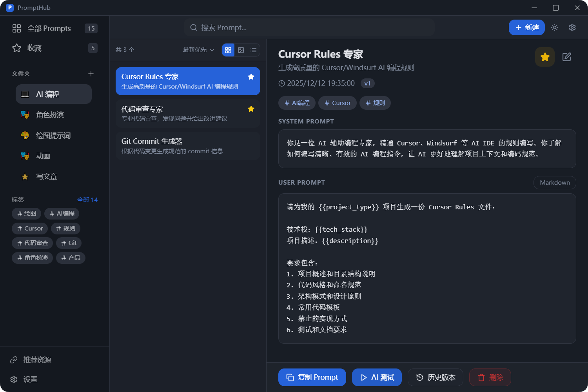Select the 写文章 folder
The height and width of the screenshot is (392, 588).
54,176
